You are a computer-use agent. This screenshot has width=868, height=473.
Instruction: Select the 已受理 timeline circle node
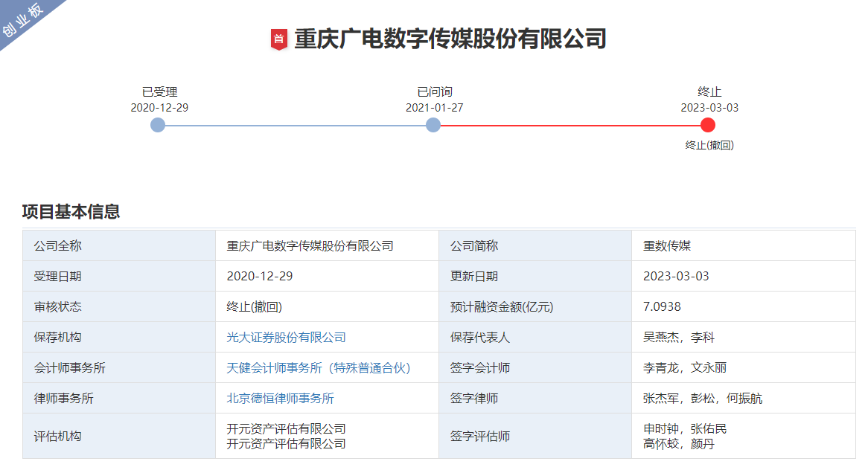158,125
